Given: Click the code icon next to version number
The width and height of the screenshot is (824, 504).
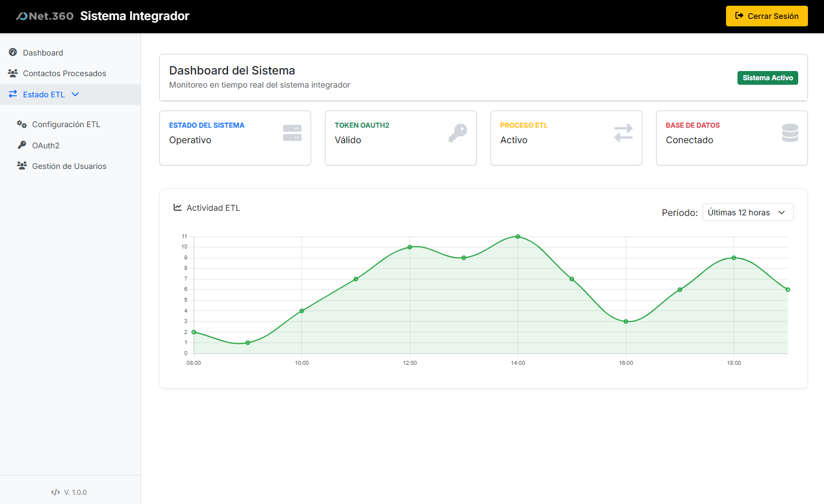Looking at the screenshot, I should pyautogui.click(x=56, y=492).
